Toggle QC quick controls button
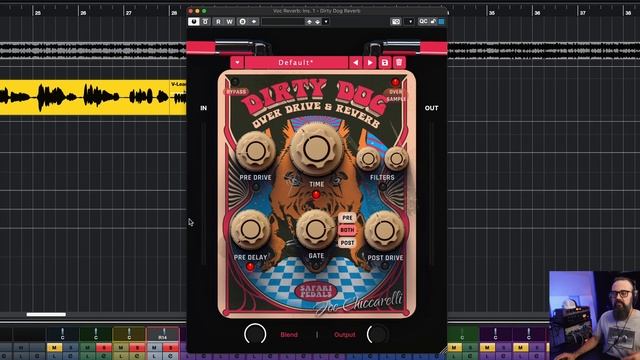This screenshot has height=360, width=640. (x=423, y=21)
